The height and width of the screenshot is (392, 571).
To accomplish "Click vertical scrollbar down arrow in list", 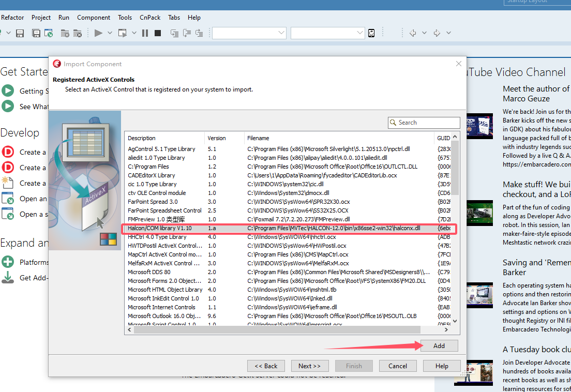I will point(455,321).
